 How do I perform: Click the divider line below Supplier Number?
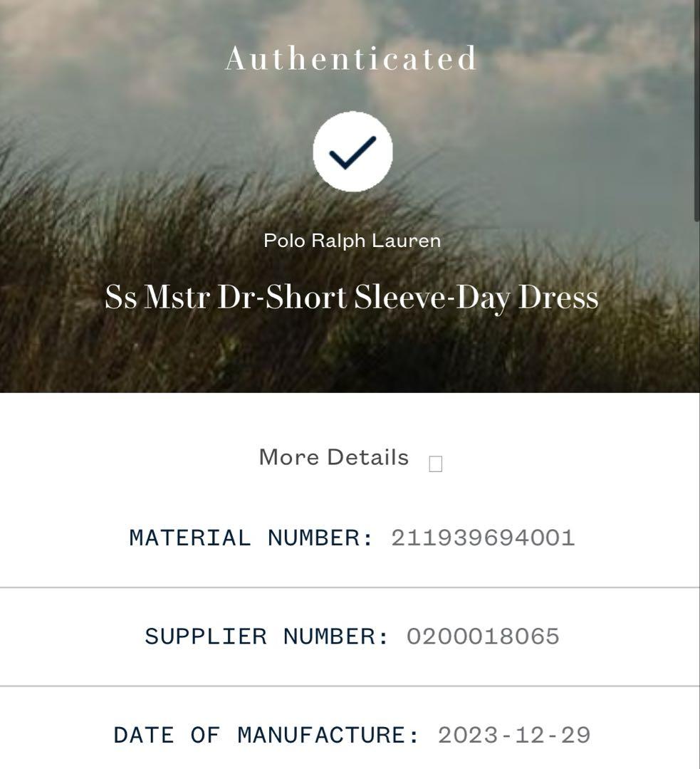pyautogui.click(x=350, y=686)
